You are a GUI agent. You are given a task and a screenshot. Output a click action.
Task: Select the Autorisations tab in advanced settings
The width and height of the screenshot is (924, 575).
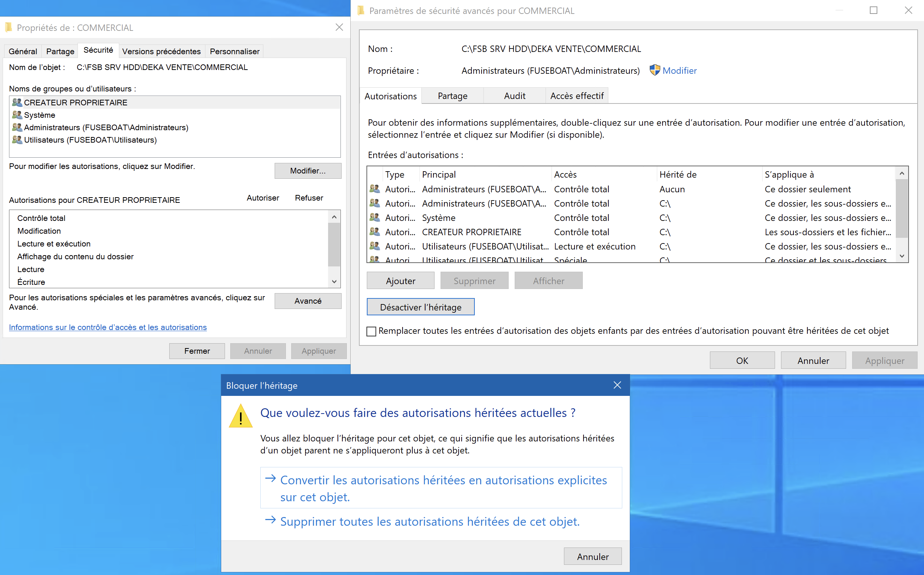point(391,96)
